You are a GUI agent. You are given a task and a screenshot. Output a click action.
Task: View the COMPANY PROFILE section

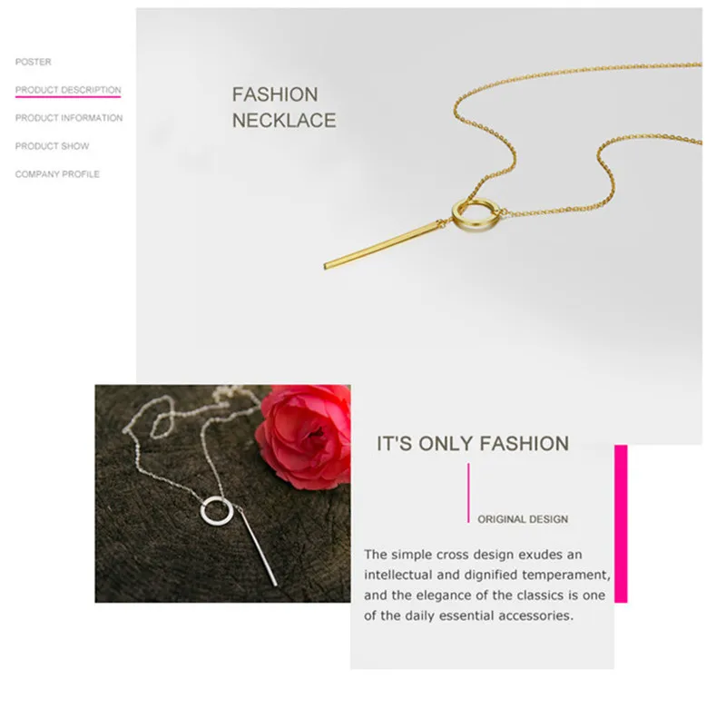[57, 174]
